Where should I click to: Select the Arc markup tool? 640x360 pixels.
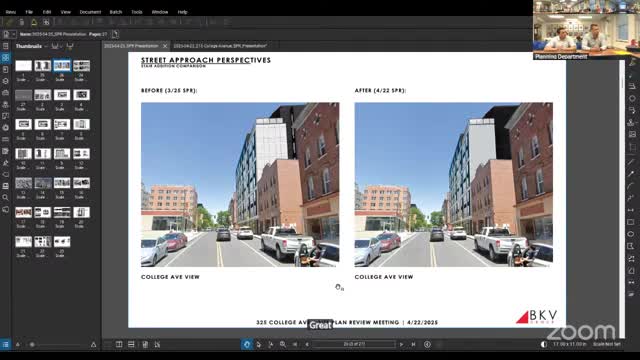(631, 186)
